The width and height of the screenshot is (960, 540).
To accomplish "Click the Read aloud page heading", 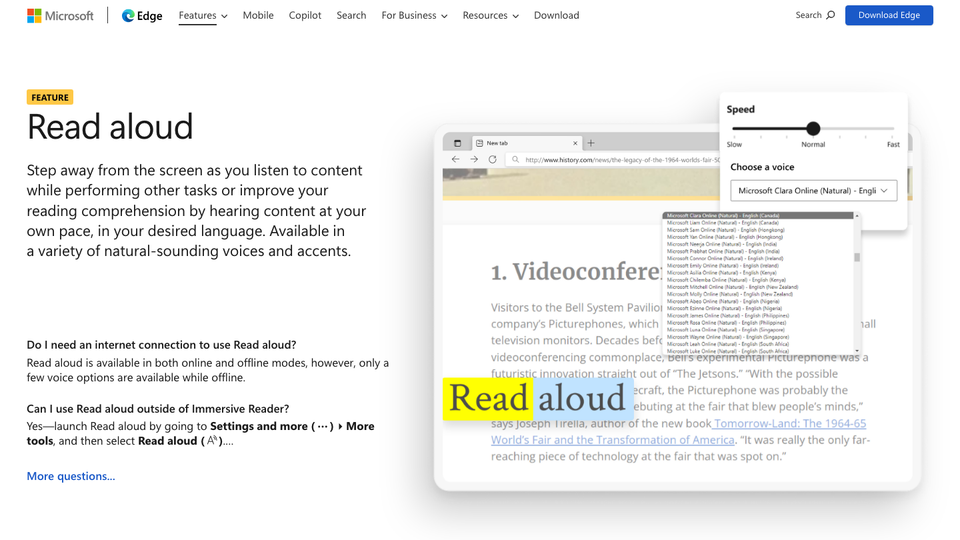I will pos(110,127).
